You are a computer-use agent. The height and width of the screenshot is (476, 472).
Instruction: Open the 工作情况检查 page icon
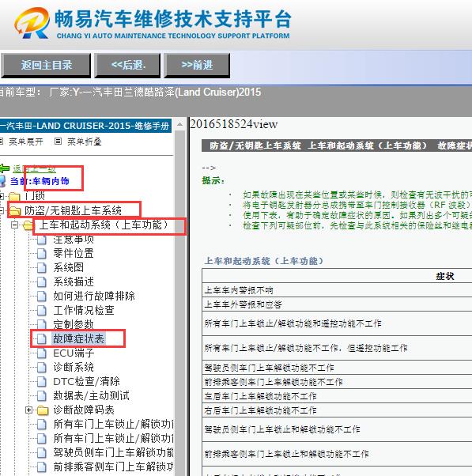coord(42,310)
